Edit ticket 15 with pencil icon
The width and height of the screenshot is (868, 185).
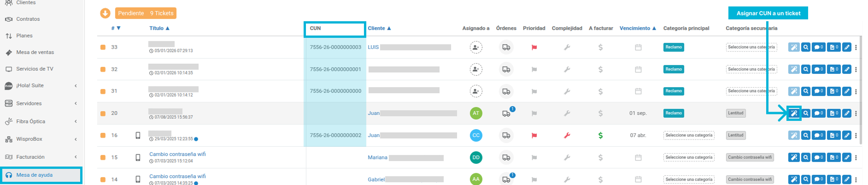tap(847, 157)
